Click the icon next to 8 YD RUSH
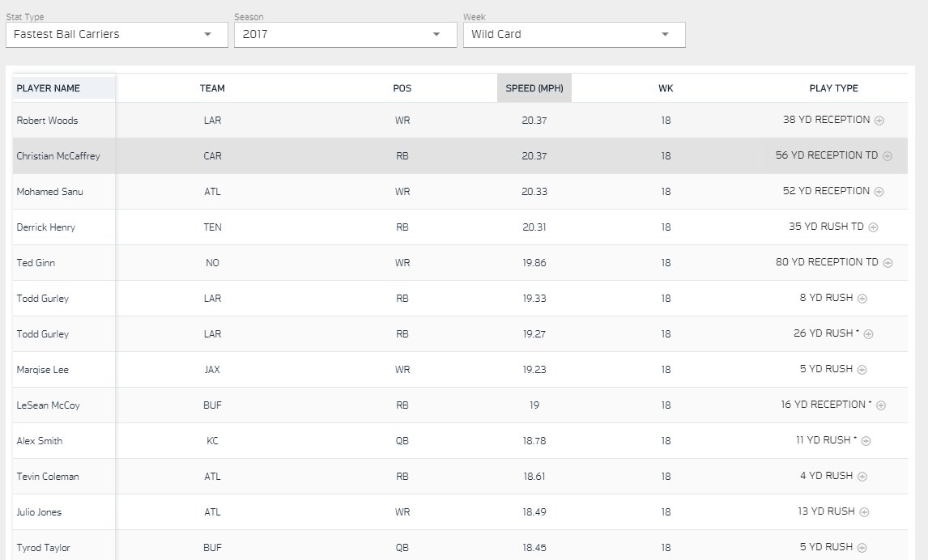 click(x=862, y=299)
